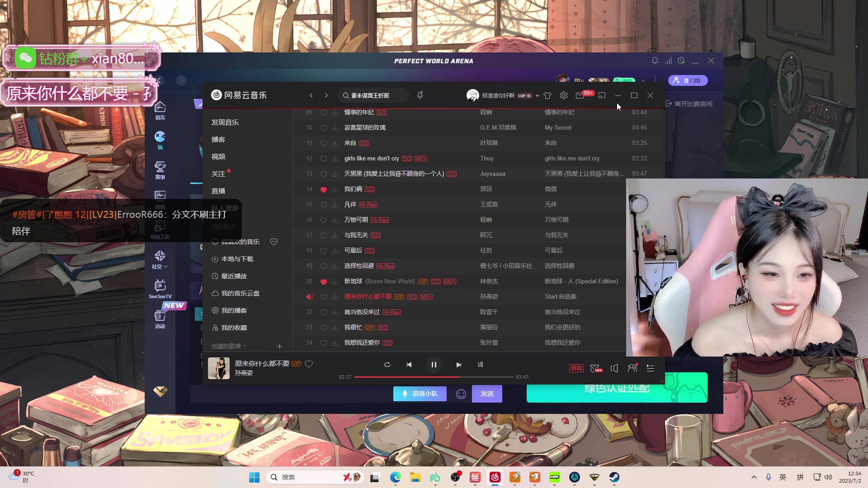The height and width of the screenshot is (488, 868).
Task: Open 本地与下载 in sidebar
Action: coord(237,259)
